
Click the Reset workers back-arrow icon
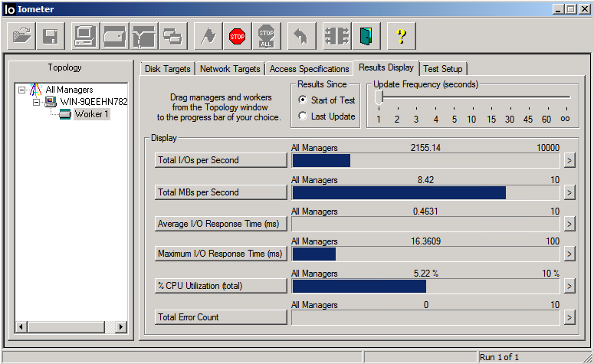[301, 36]
